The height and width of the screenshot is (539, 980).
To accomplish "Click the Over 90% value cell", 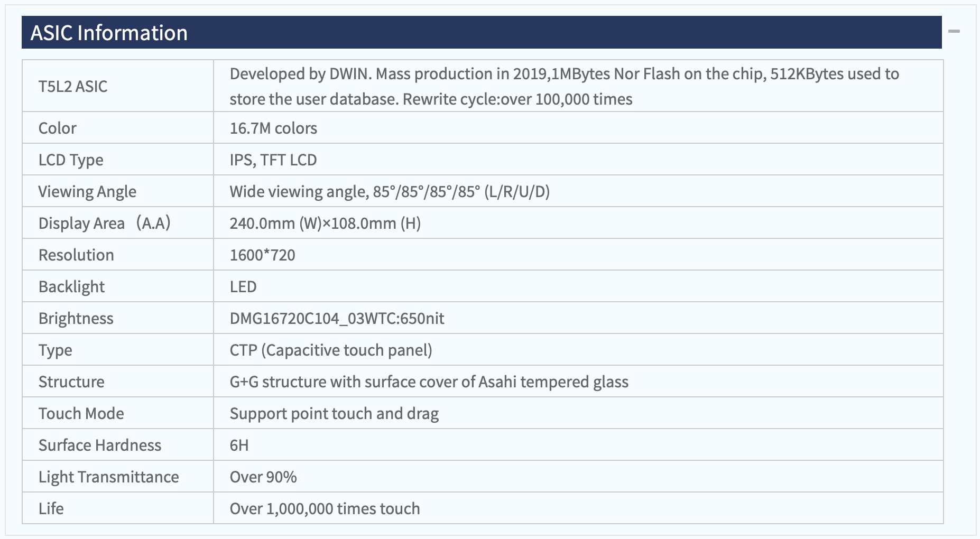I will (x=578, y=477).
